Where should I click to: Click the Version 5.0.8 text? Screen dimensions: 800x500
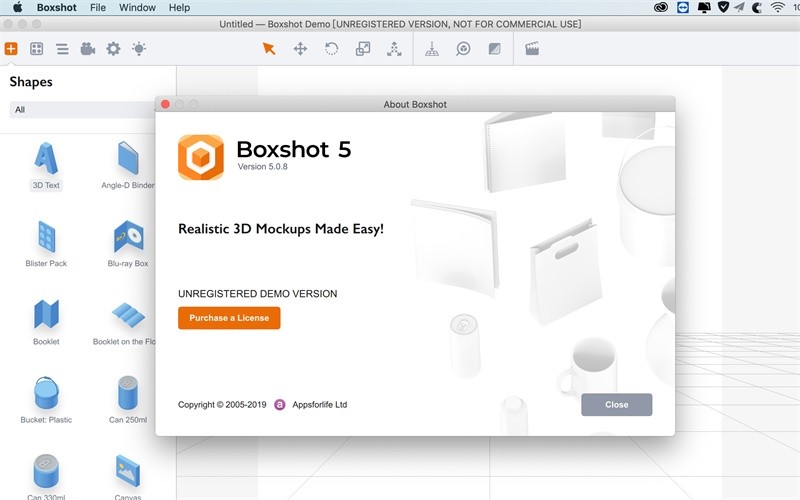click(263, 166)
